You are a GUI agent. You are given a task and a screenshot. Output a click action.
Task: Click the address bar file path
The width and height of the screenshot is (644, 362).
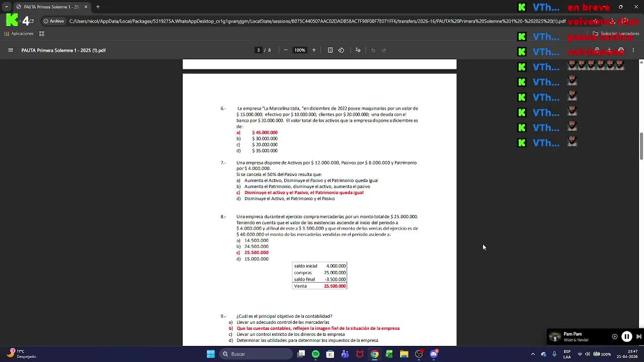point(317,21)
